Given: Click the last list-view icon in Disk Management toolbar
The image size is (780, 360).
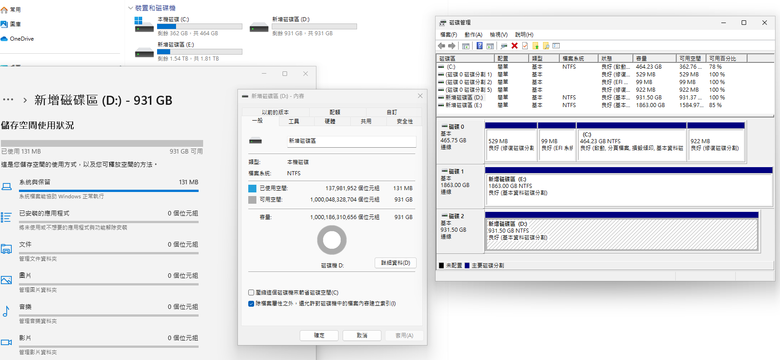Looking at the screenshot, I should coord(556,46).
